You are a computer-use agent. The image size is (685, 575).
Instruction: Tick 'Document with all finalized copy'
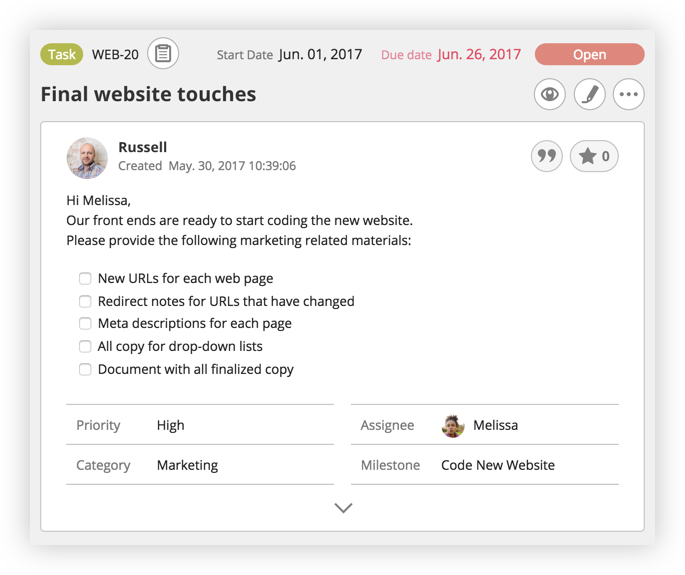86,369
